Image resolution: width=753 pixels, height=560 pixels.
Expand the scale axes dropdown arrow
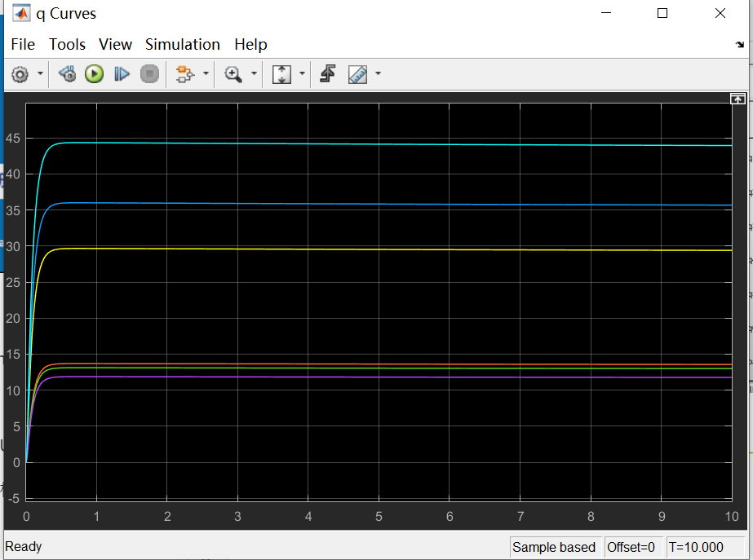(x=302, y=74)
